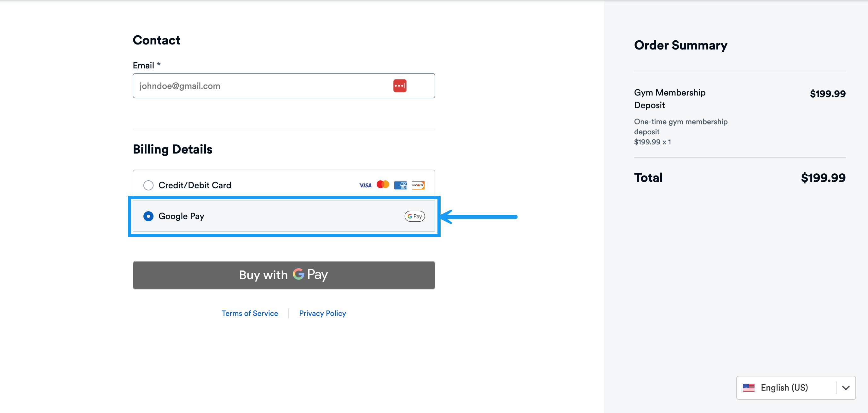Click the US flag icon in language selector
Image resolution: width=868 pixels, height=413 pixels.
click(749, 388)
